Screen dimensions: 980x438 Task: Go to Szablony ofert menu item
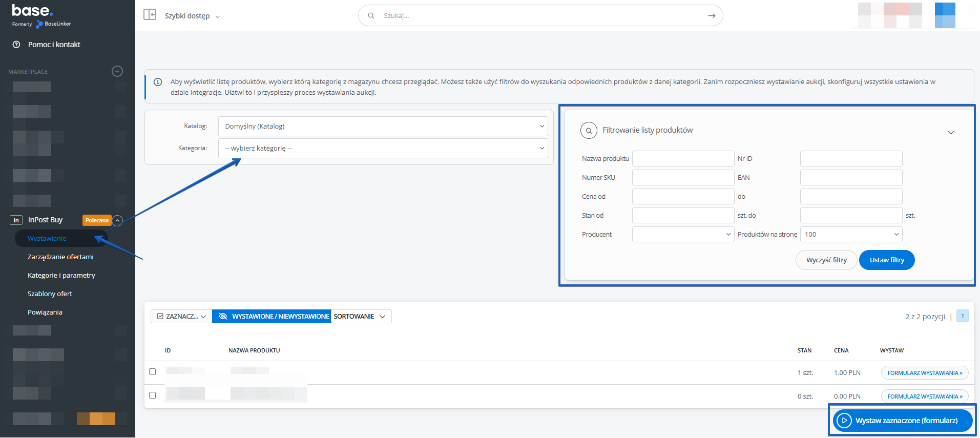(x=50, y=294)
